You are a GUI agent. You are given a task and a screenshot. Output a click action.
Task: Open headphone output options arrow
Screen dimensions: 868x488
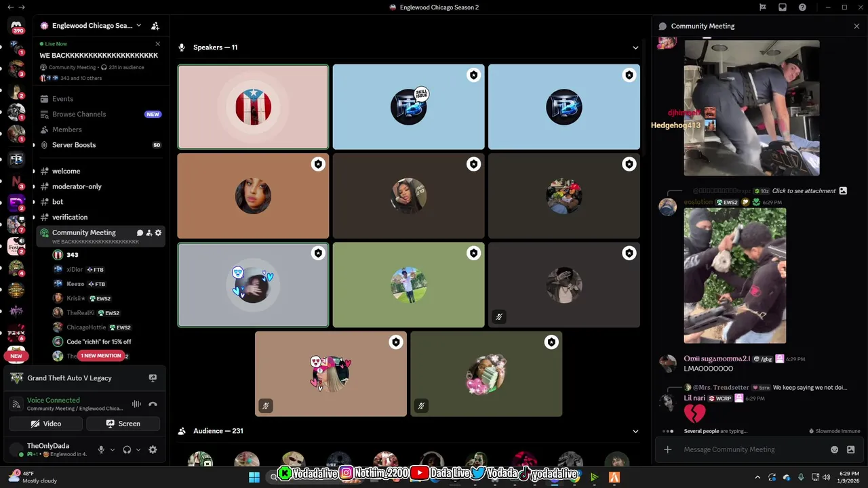(x=138, y=449)
